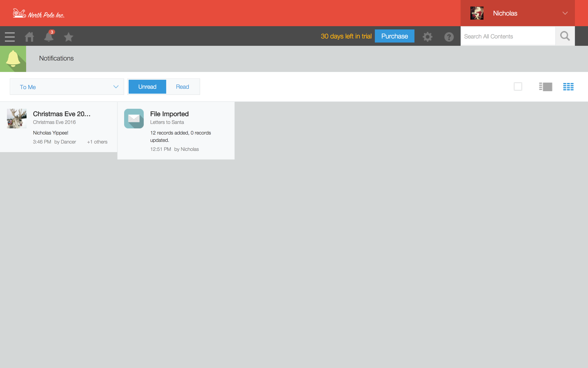Click the green Notifications bell icon

[13, 59]
